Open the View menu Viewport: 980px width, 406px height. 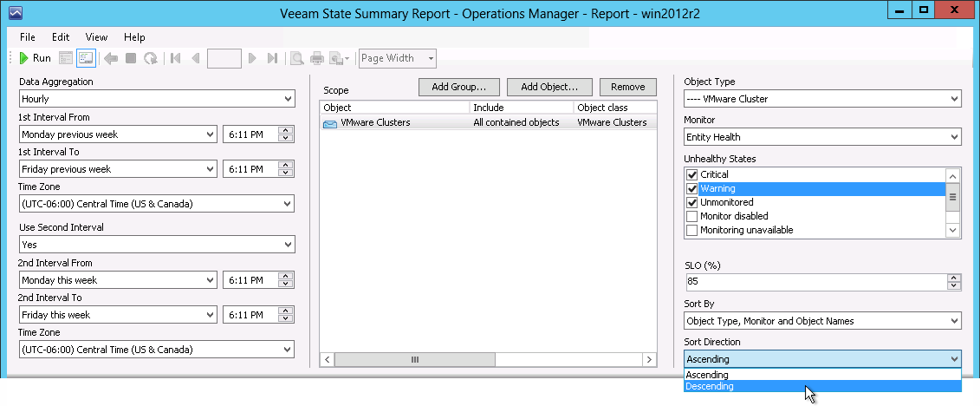click(96, 37)
